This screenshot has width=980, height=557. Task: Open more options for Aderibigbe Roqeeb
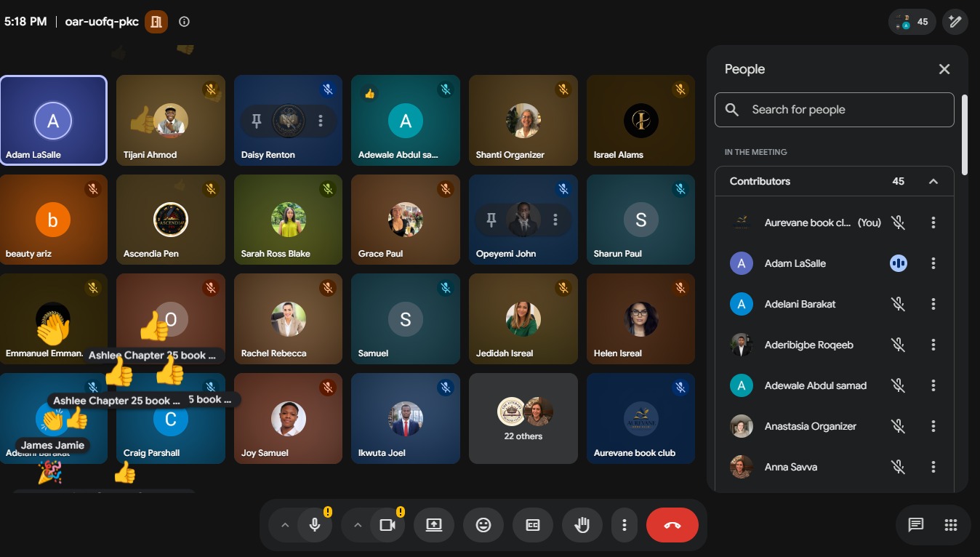pos(933,345)
